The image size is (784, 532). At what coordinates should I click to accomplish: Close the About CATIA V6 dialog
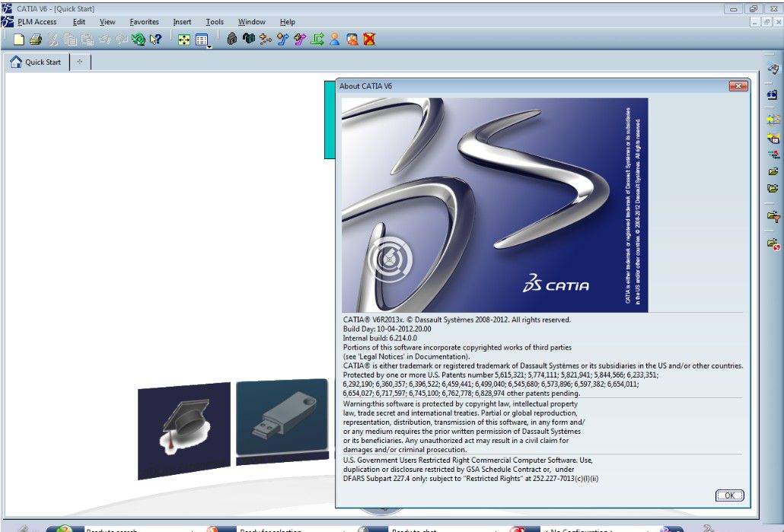pos(738,86)
